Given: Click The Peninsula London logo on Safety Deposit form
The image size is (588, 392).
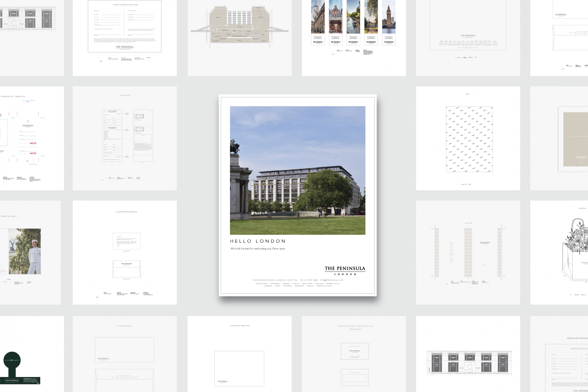Looking at the screenshot, I should [125, 48].
